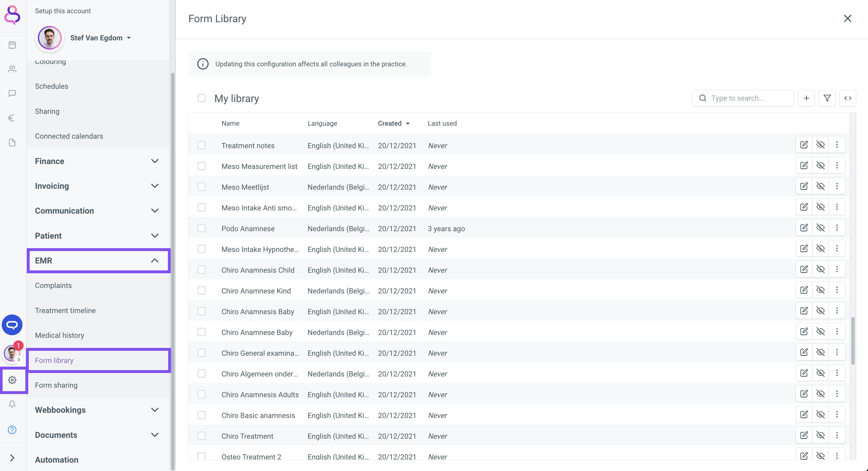Click the form list vertical scrollbar

click(x=852, y=340)
